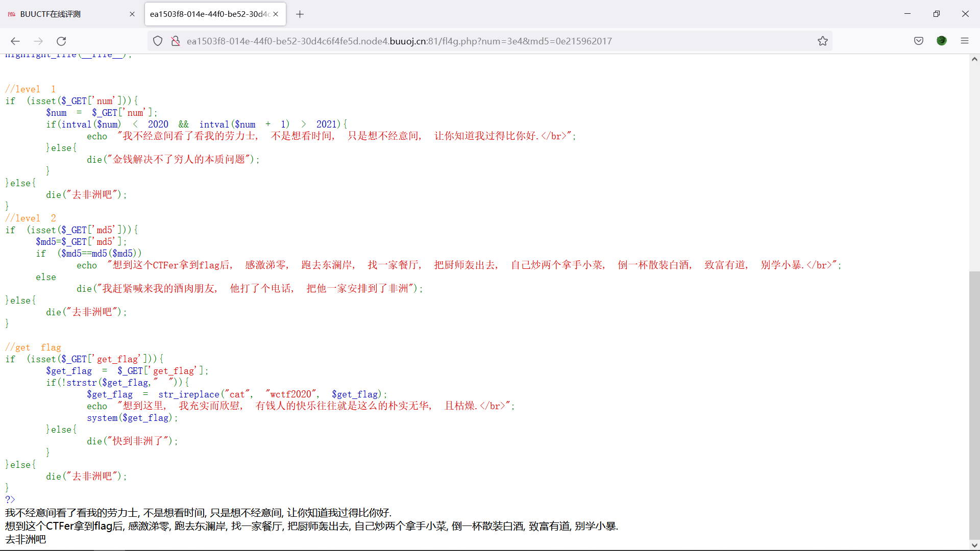Open the tracking protection shield icon
Screen dimensions: 980x551
point(158,41)
